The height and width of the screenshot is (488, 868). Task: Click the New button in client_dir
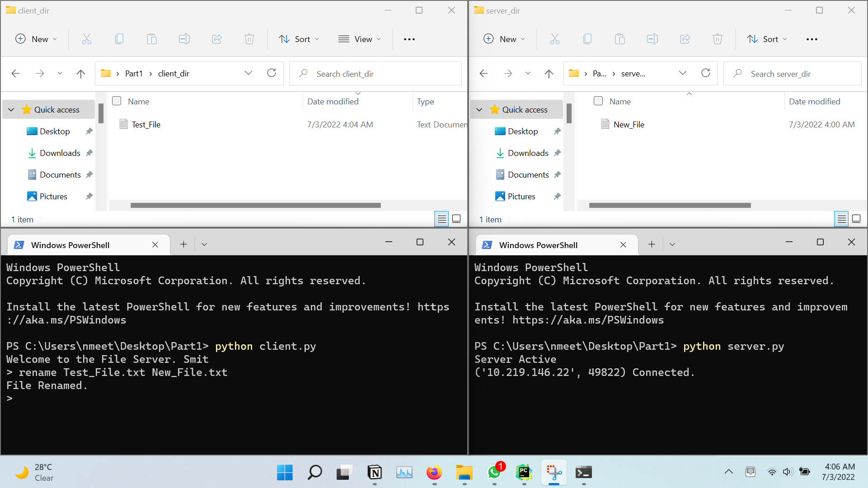(36, 39)
